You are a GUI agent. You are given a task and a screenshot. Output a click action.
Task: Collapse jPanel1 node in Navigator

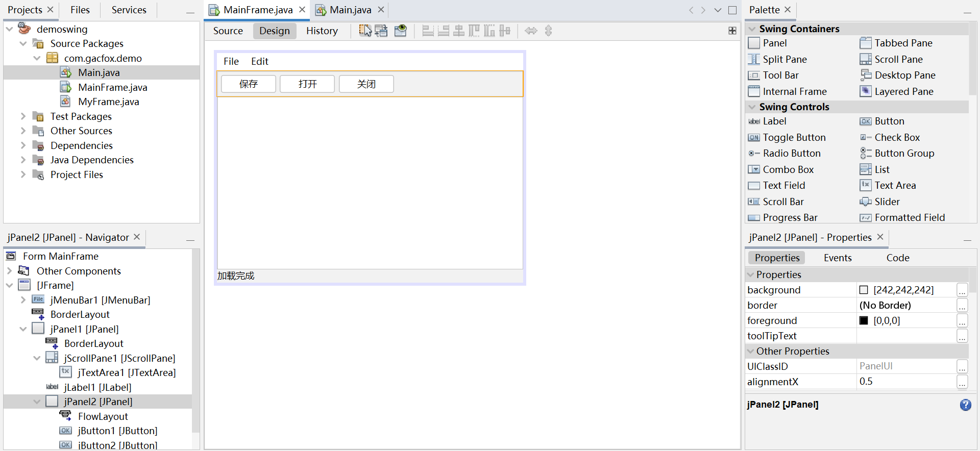coord(23,329)
